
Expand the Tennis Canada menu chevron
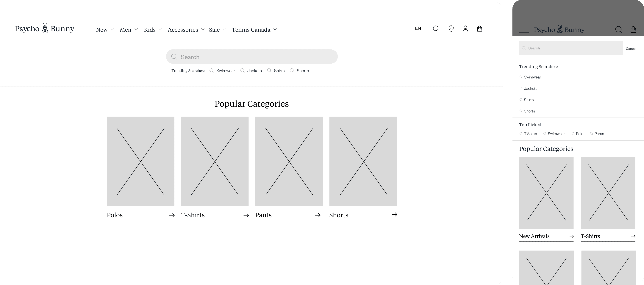click(275, 29)
